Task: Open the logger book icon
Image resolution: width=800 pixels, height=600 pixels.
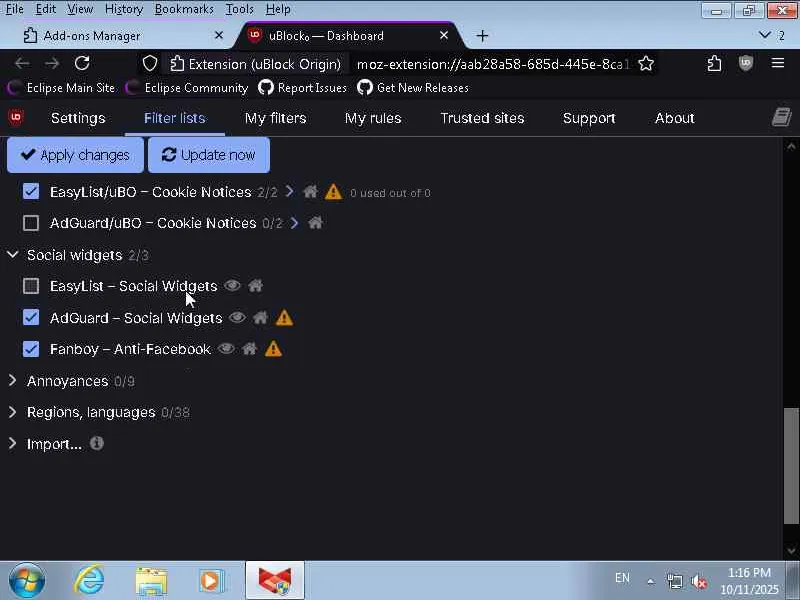Action: pos(781,117)
